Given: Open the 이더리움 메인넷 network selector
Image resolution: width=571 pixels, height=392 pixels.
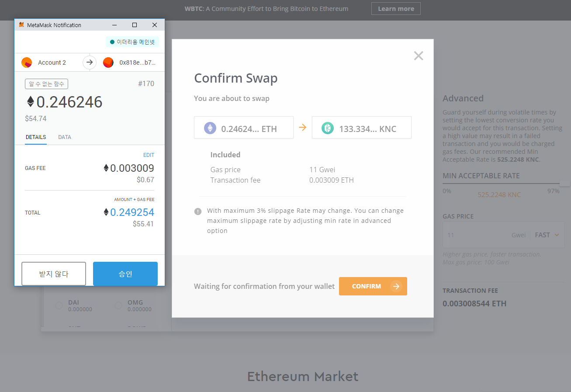Looking at the screenshot, I should click(x=132, y=42).
